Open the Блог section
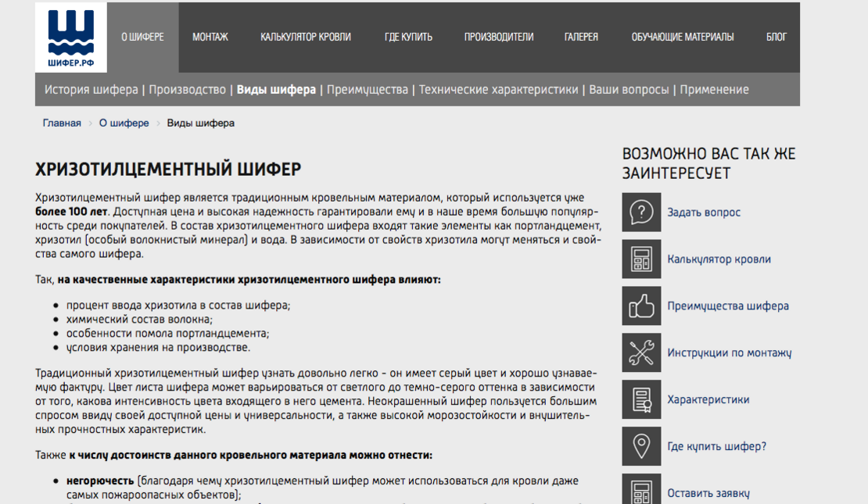This screenshot has width=868, height=504. click(x=777, y=37)
